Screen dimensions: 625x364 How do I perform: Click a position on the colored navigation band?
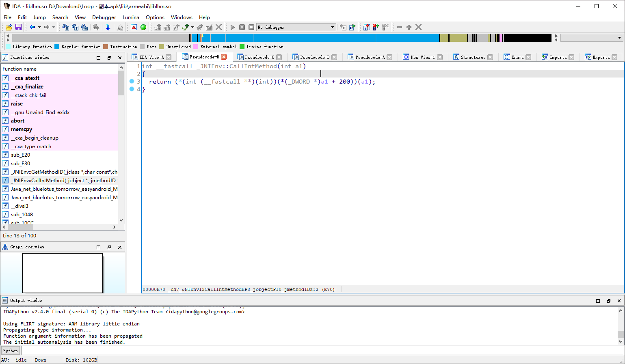(x=284, y=37)
